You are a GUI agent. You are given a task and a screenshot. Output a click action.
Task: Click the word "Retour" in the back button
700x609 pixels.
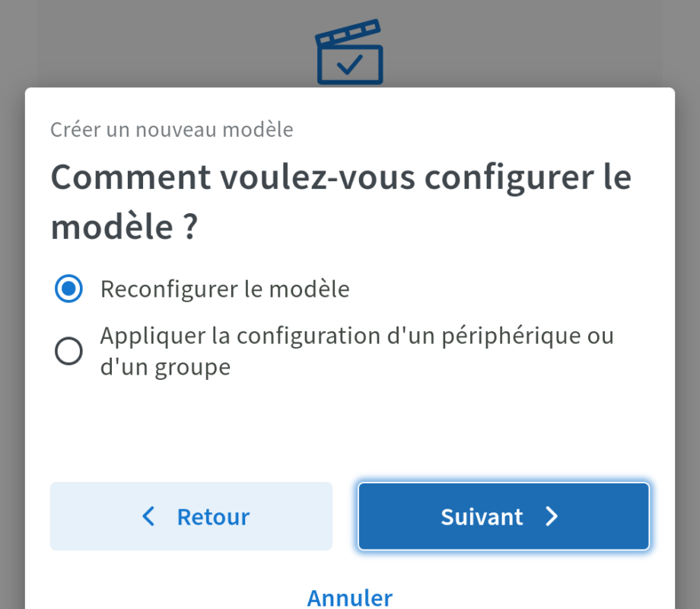point(213,517)
